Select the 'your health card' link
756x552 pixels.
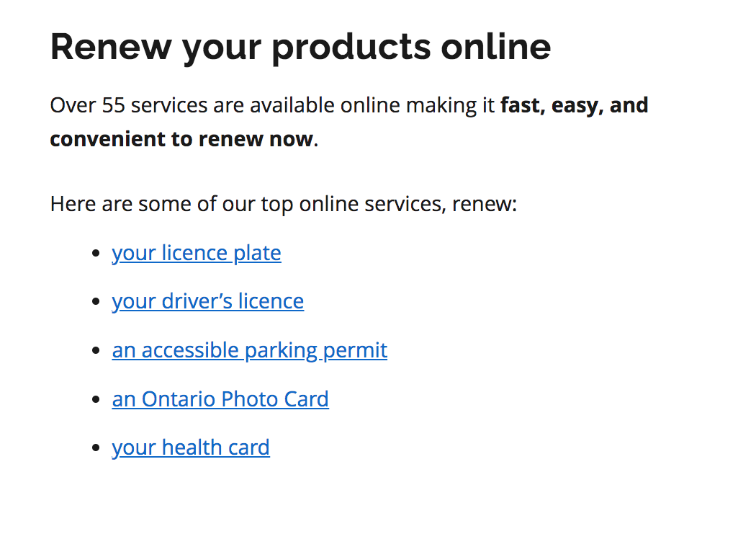(x=191, y=448)
